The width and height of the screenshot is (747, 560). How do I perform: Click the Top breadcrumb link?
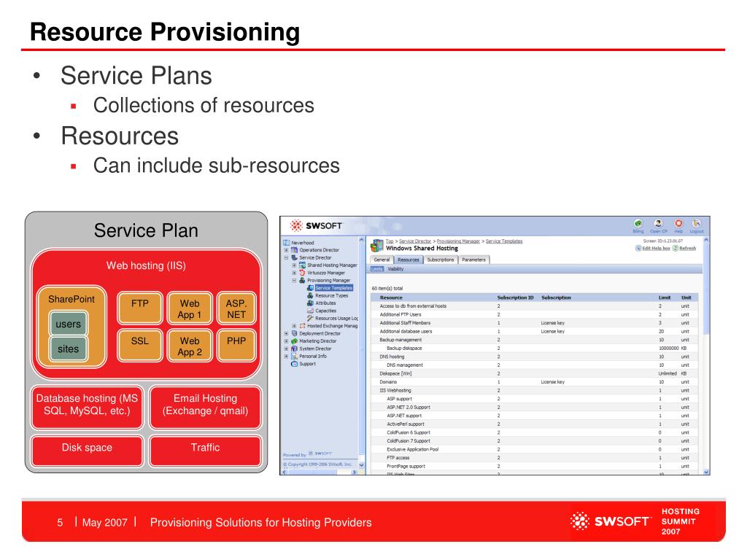click(x=390, y=241)
